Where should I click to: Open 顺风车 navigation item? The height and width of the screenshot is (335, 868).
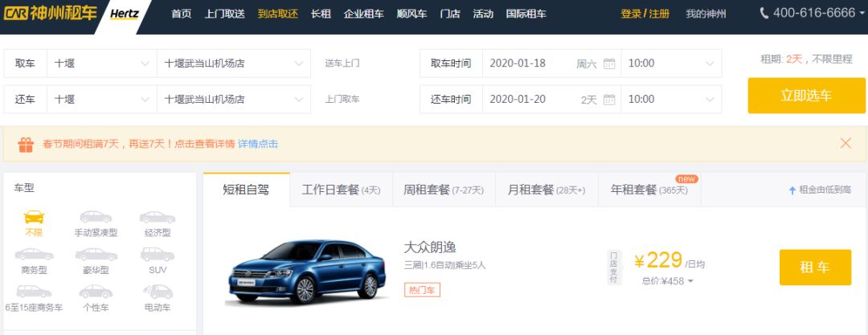pyautogui.click(x=411, y=14)
